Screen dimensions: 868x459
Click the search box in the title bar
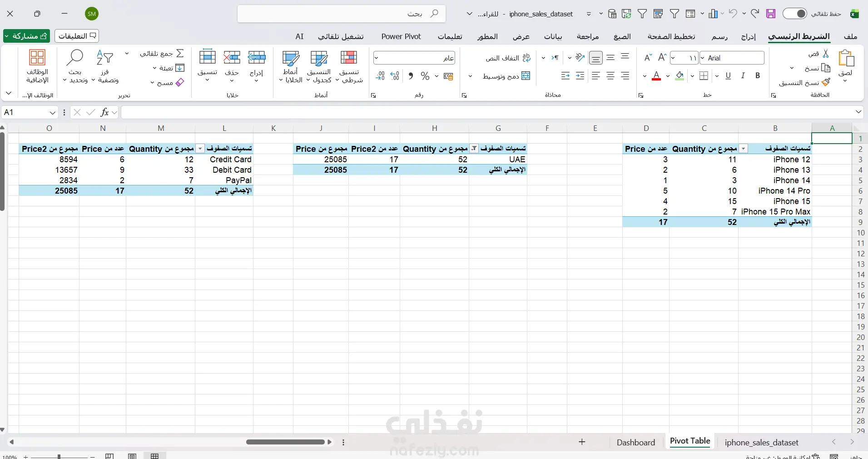[342, 14]
